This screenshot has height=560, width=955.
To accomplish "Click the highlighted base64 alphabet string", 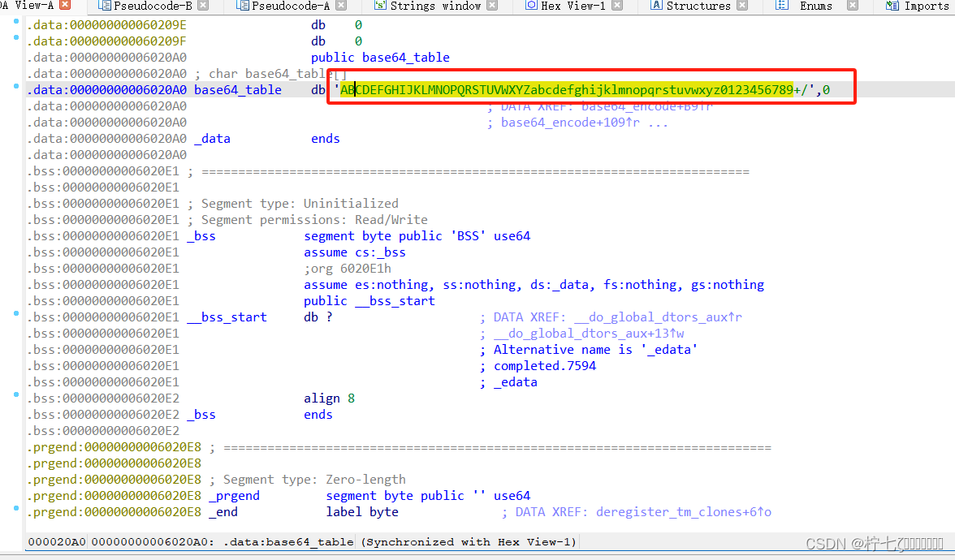I will tap(567, 89).
